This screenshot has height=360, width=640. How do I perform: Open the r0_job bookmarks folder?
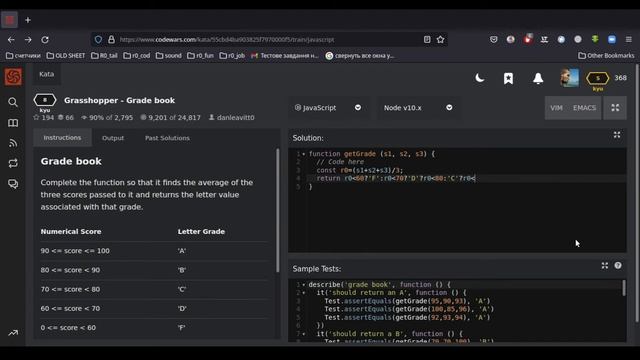click(x=232, y=56)
